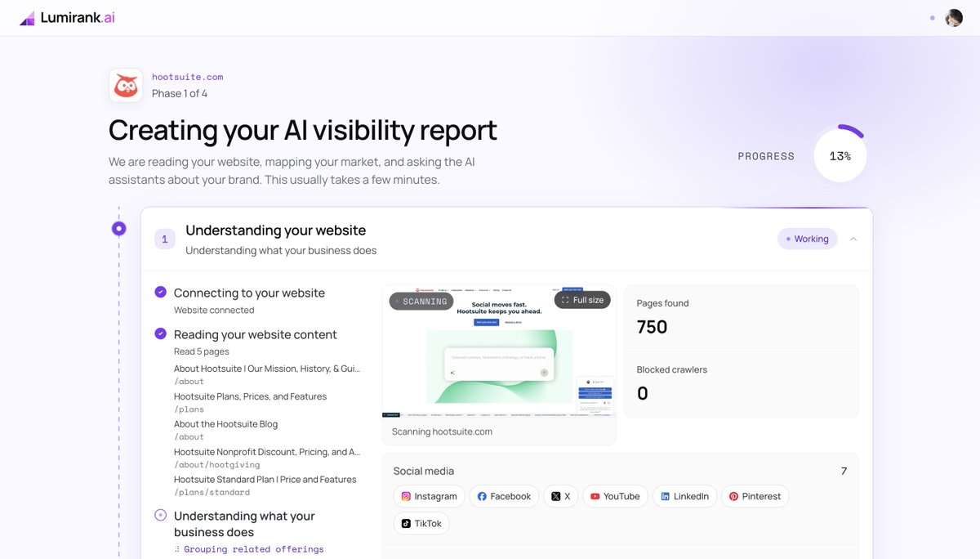Open the TikTok social media chip
The image size is (980, 559).
pyautogui.click(x=421, y=523)
